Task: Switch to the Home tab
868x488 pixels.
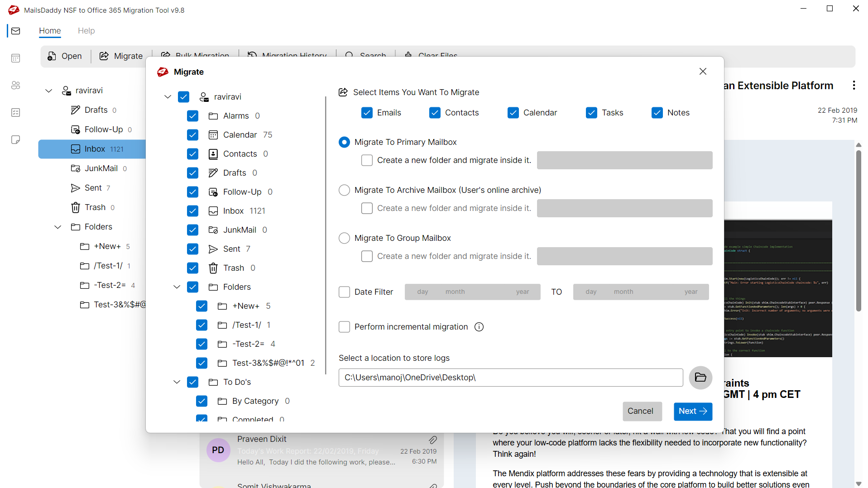Action: click(50, 31)
